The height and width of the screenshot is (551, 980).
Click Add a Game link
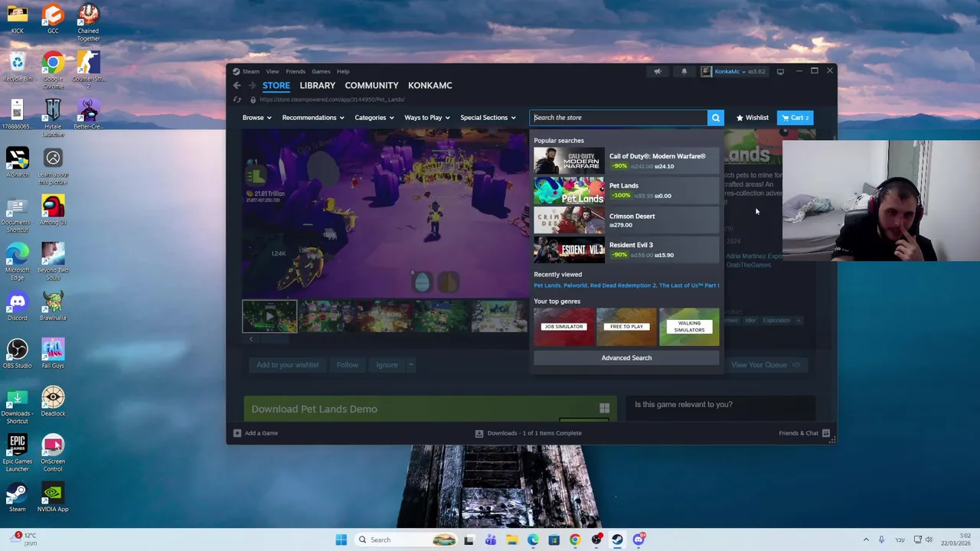261,433
